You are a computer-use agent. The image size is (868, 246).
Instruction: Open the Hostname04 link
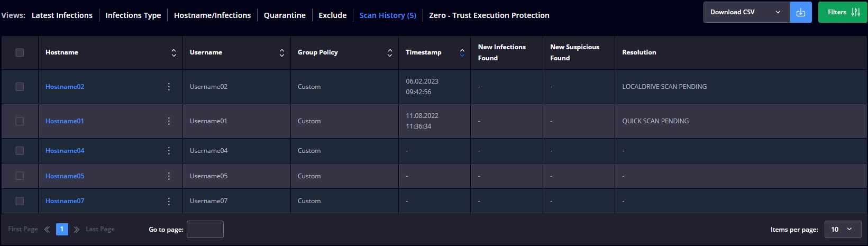(x=65, y=151)
